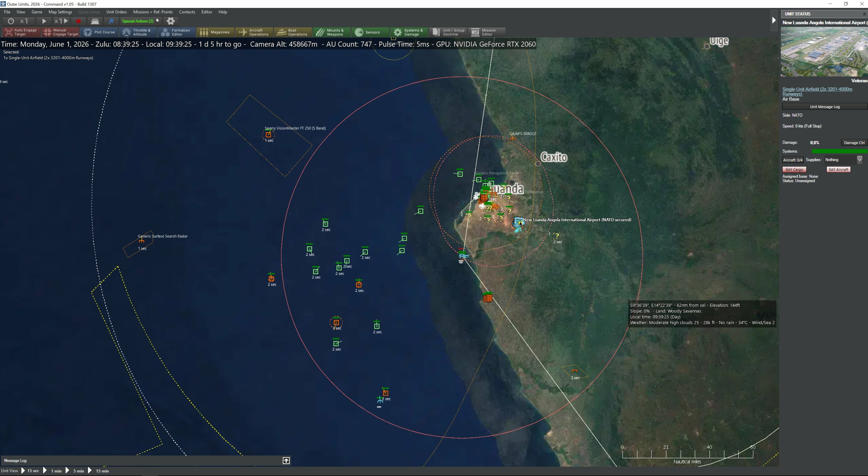Open the Missions + Ref. Points menu
This screenshot has height=476, width=868.
point(153,12)
